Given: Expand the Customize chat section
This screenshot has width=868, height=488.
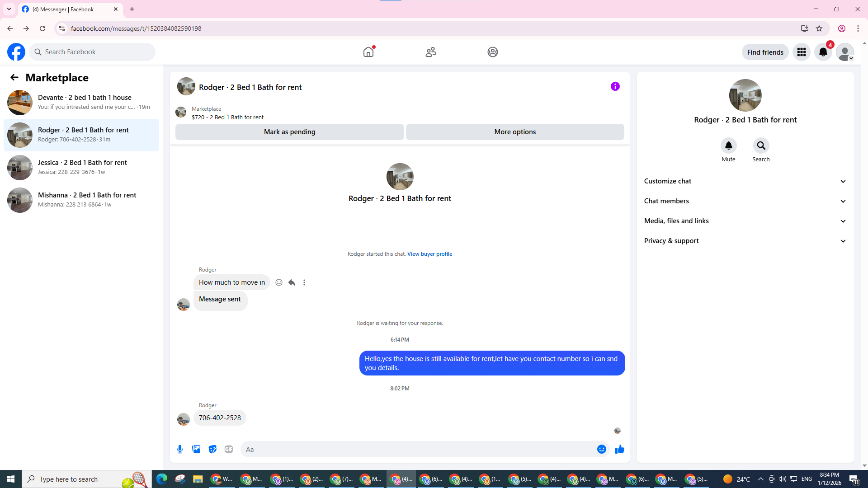Looking at the screenshot, I should point(745,181).
